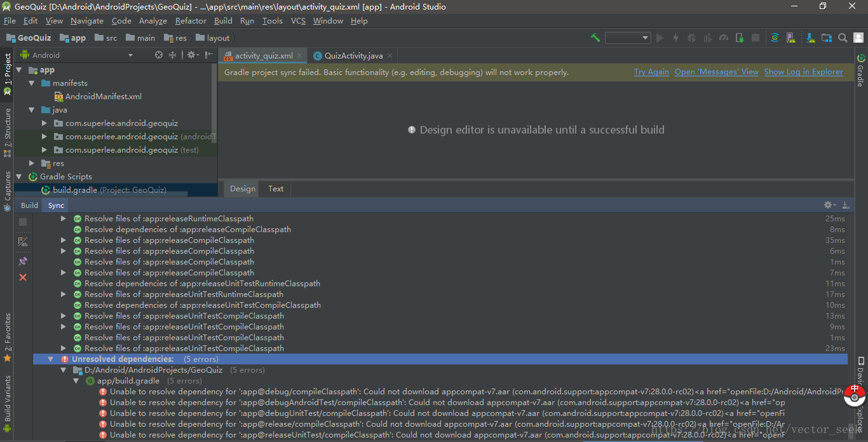The image size is (868, 442).
Task: Click the Apply Changes lightning icon
Action: click(675, 38)
